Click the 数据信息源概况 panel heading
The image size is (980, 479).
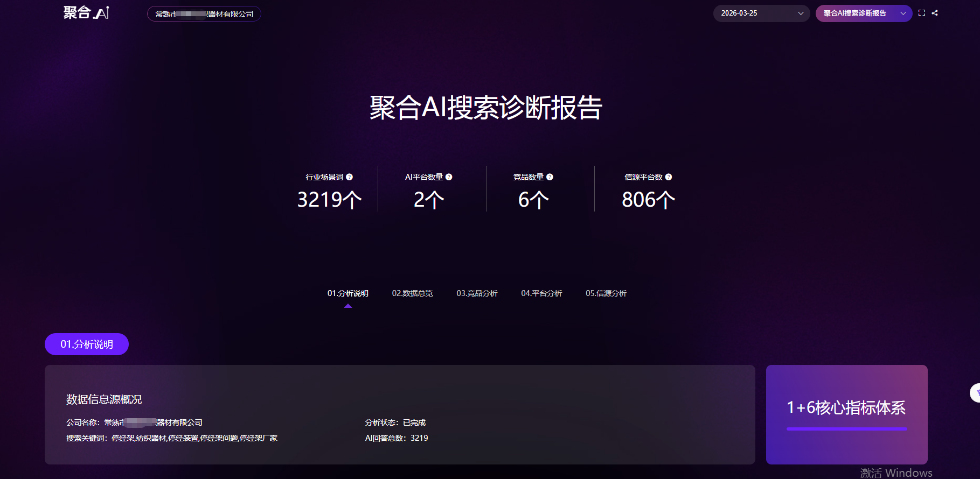point(104,399)
